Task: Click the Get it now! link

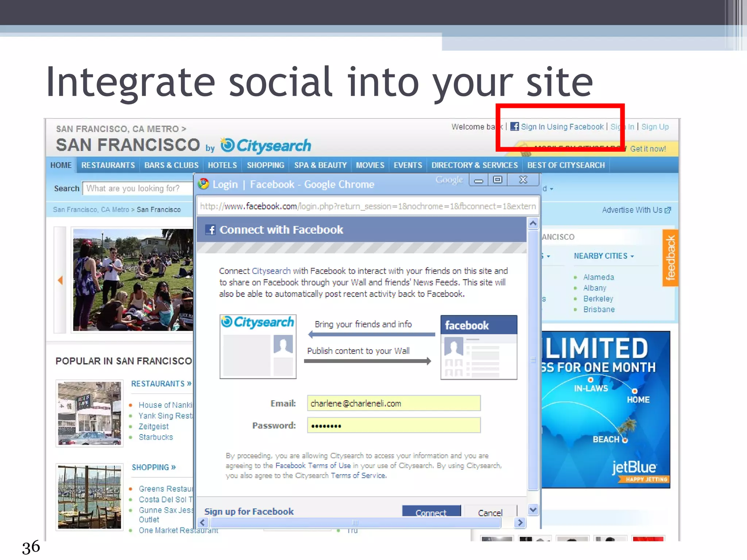Action: [648, 149]
